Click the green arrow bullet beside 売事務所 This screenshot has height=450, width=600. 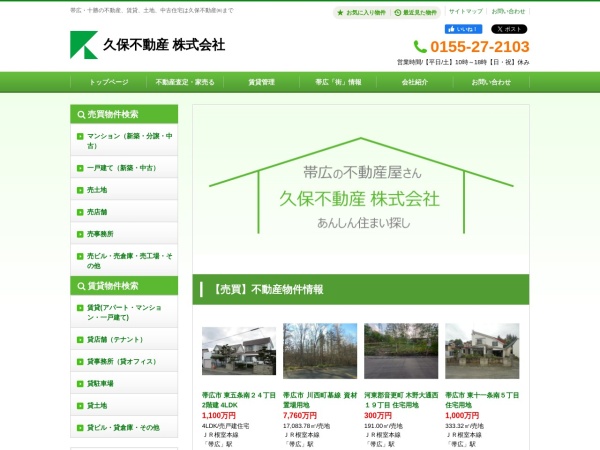tap(80, 234)
